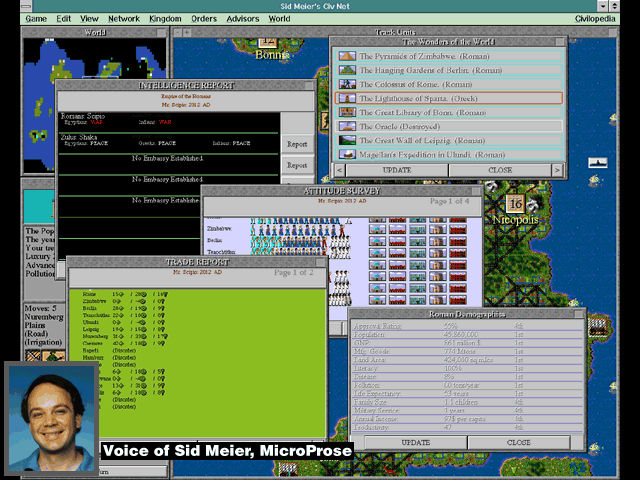Click Life Expectancy row in Demographics
Image resolution: width=640 pixels, height=480 pixels.
click(467, 393)
